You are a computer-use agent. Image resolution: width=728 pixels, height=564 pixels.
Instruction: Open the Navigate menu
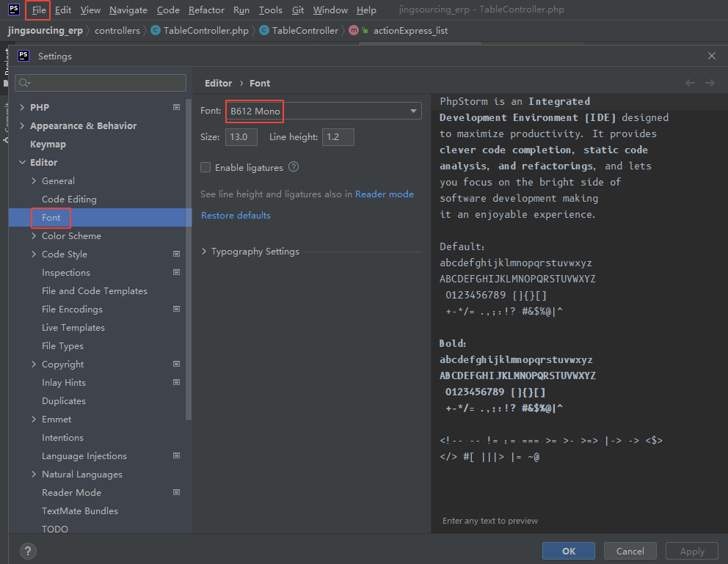[128, 10]
